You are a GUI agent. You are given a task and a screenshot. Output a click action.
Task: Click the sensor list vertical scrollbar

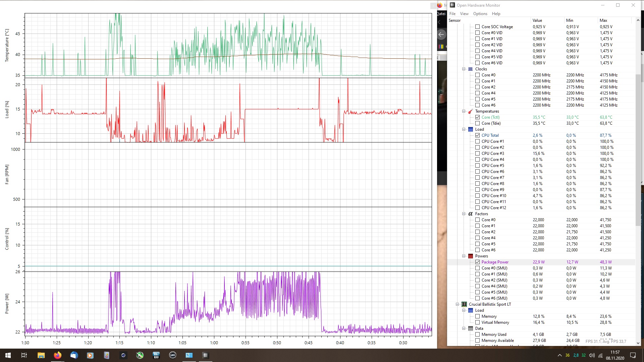click(x=638, y=151)
